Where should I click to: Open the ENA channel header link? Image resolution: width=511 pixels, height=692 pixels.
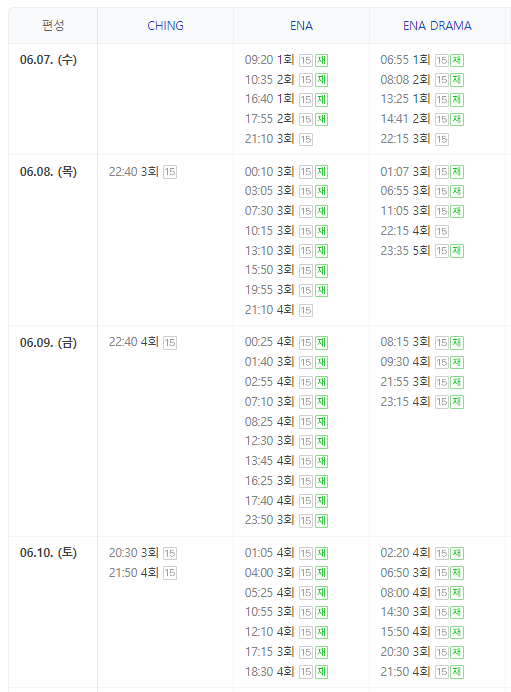tap(301, 26)
